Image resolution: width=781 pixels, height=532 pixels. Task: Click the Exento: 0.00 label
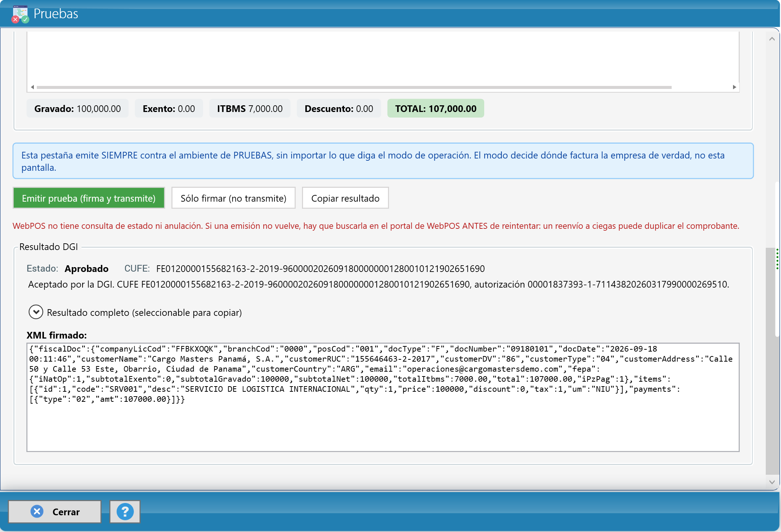tap(169, 108)
